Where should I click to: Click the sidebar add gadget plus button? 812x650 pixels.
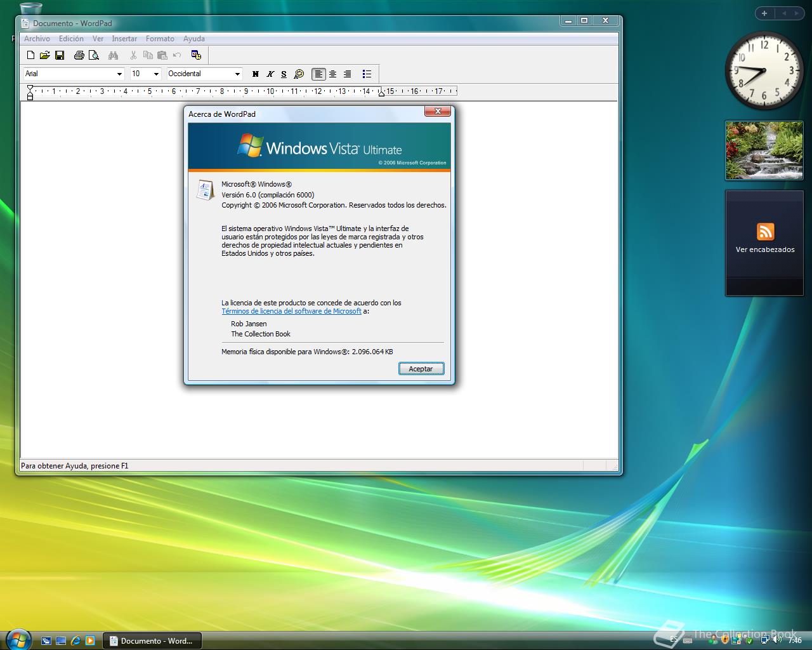coord(764,13)
